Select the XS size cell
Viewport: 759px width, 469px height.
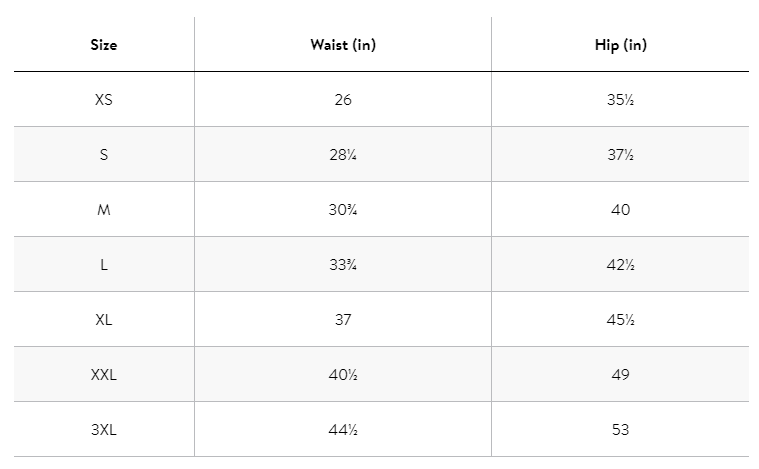click(x=103, y=100)
